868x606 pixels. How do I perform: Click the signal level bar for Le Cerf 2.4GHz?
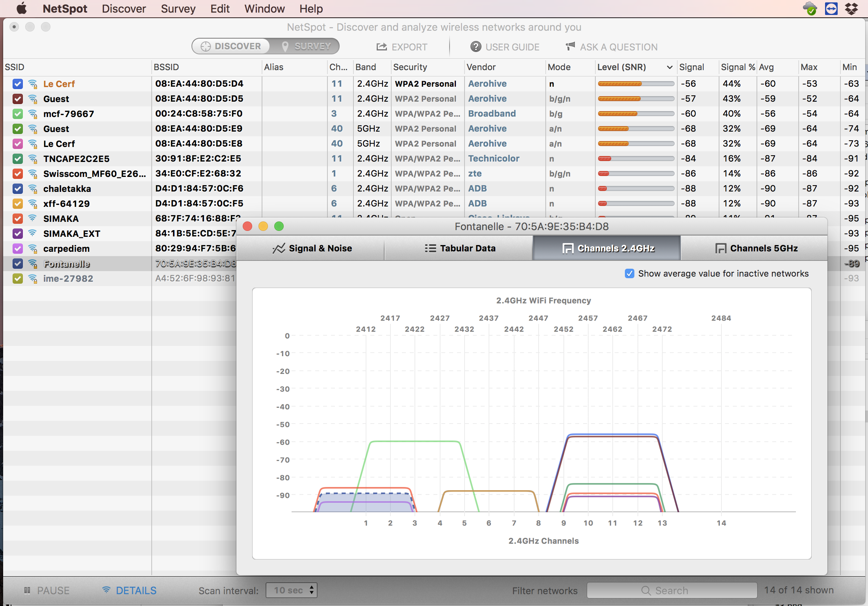[636, 84]
